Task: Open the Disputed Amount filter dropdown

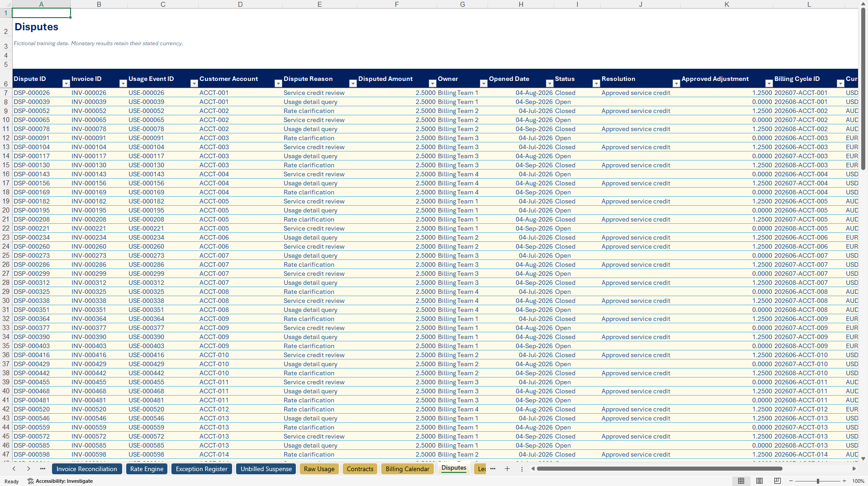Action: [x=432, y=84]
